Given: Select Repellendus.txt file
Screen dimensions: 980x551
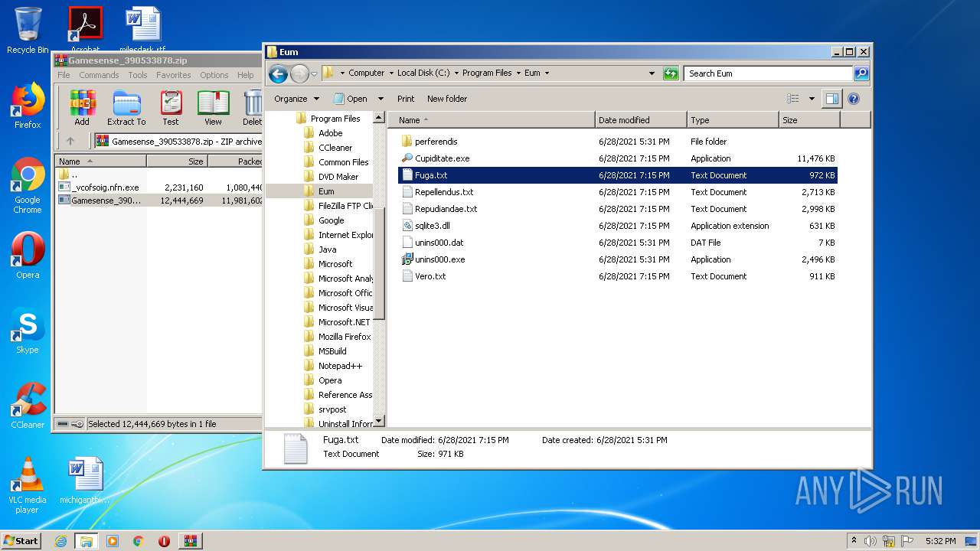Looking at the screenshot, I should click(x=444, y=192).
